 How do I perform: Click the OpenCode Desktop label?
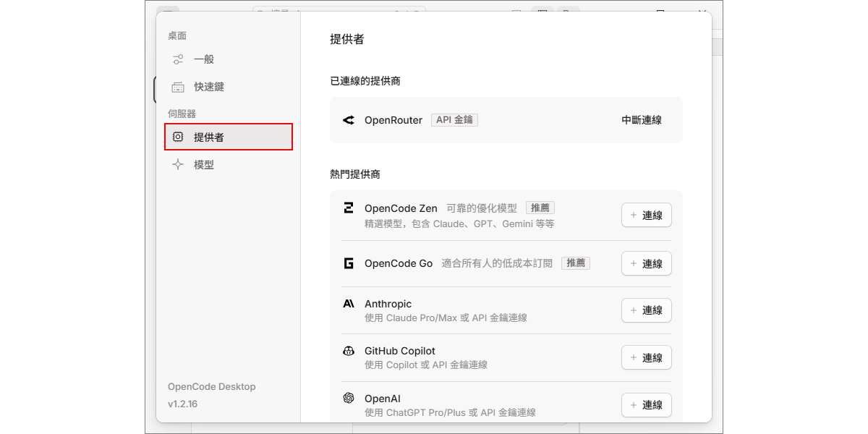pyautogui.click(x=212, y=387)
